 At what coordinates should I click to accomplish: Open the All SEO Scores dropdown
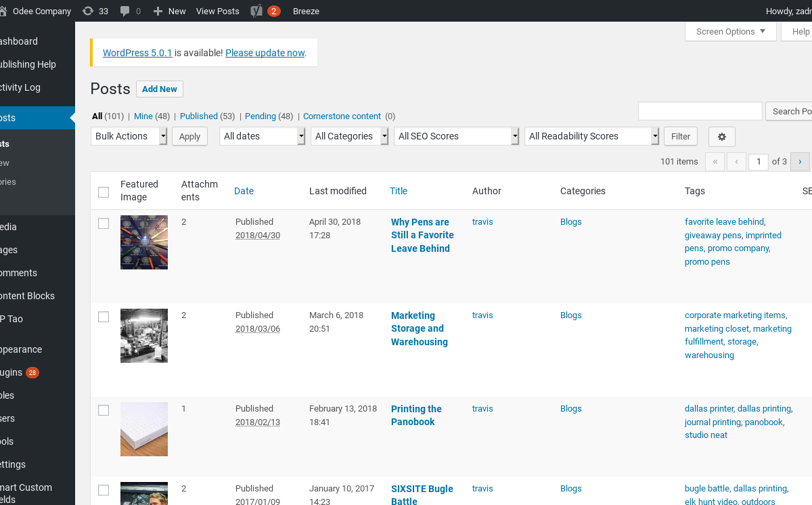(x=456, y=137)
